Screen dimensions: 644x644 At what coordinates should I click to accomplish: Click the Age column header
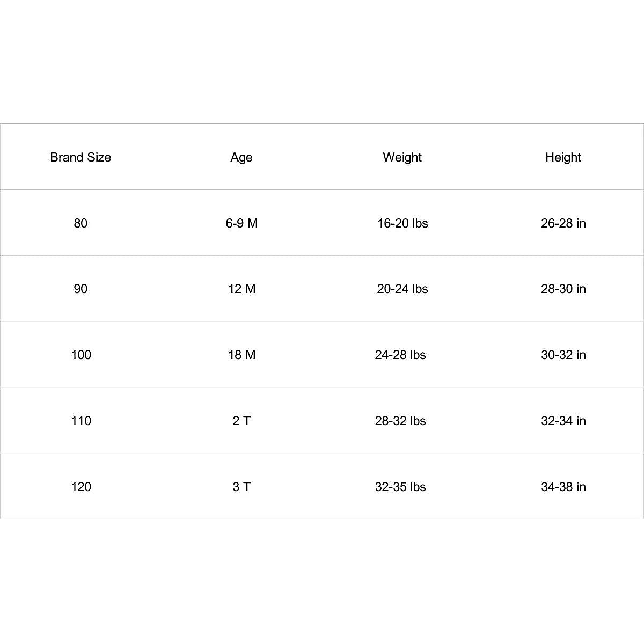241,157
